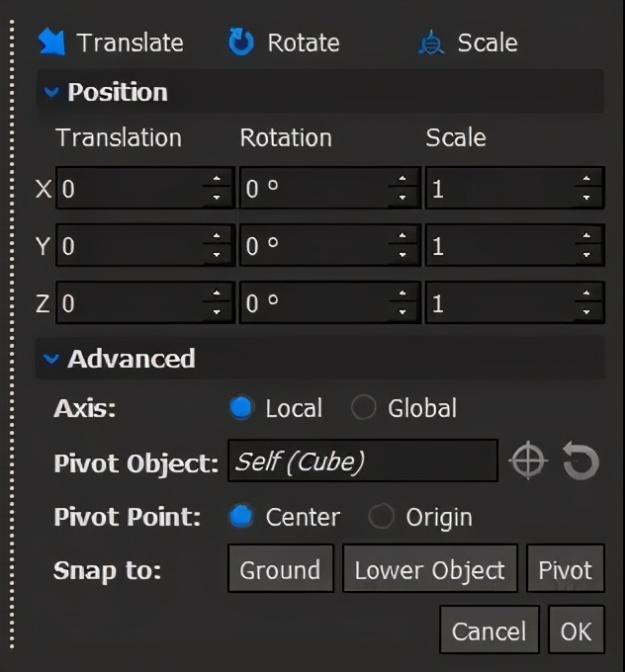Viewport: 625px width, 672px height.
Task: Collapse the Advanced section
Action: [x=51, y=359]
